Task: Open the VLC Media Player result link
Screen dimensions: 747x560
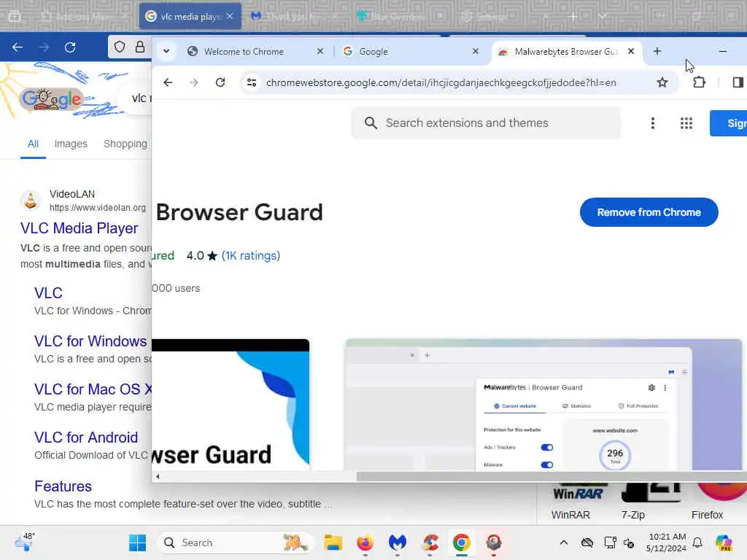Action: (79, 228)
